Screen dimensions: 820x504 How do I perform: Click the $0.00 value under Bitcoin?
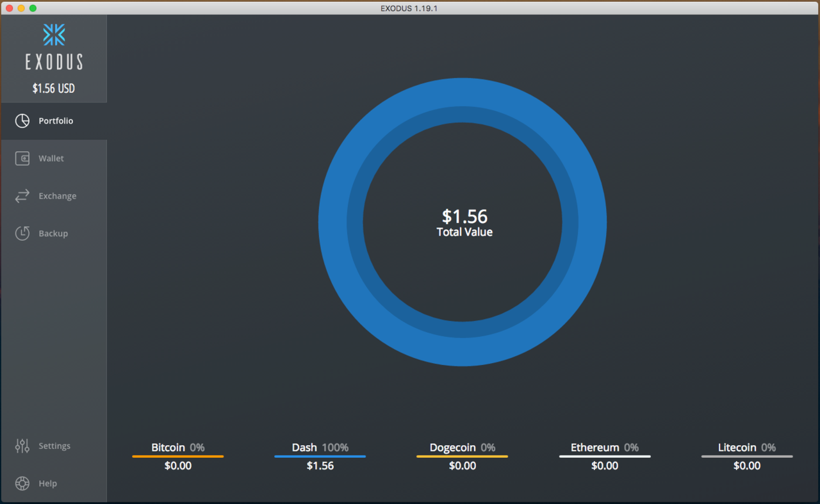pos(178,466)
